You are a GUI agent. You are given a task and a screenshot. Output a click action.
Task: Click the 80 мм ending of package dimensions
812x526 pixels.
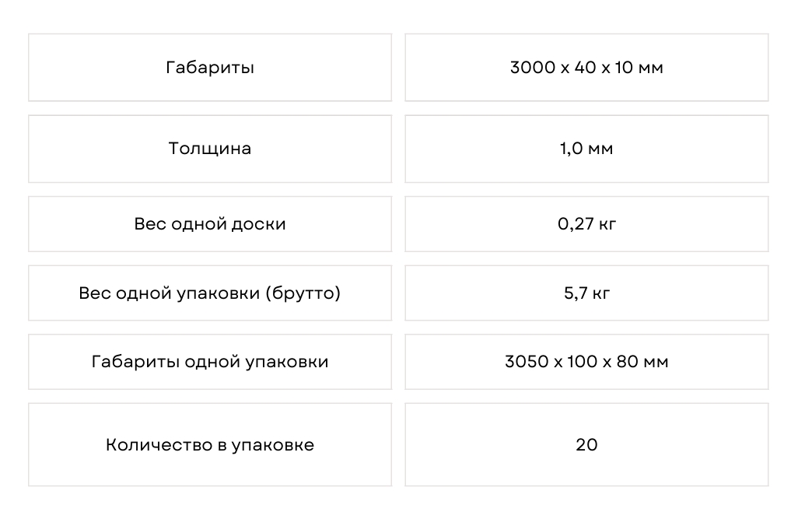coord(642,362)
